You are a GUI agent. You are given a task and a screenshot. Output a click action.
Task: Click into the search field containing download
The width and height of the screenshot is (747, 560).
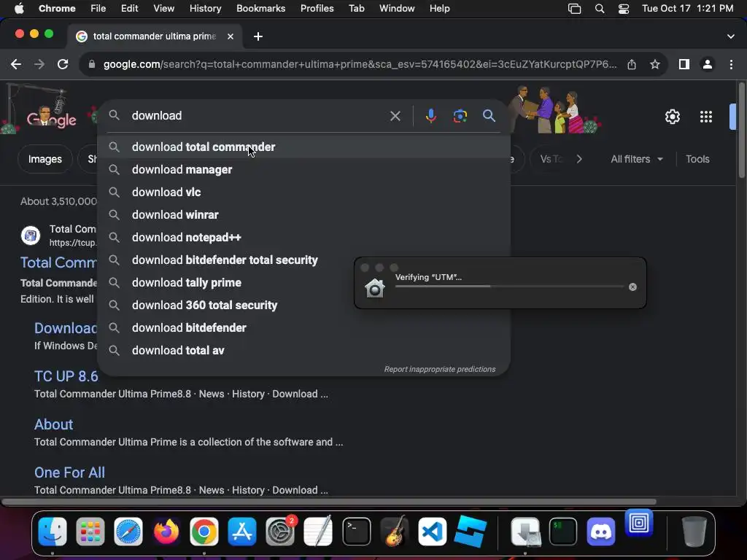[x=258, y=116]
